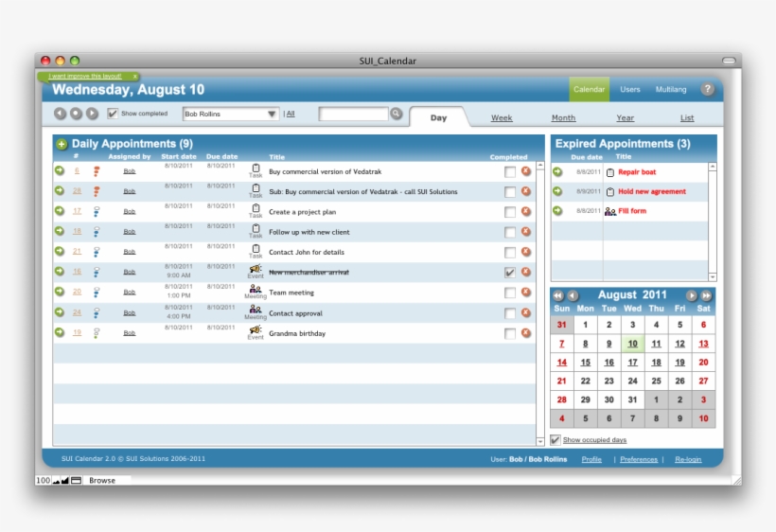Switch to the Week view tab

(502, 117)
